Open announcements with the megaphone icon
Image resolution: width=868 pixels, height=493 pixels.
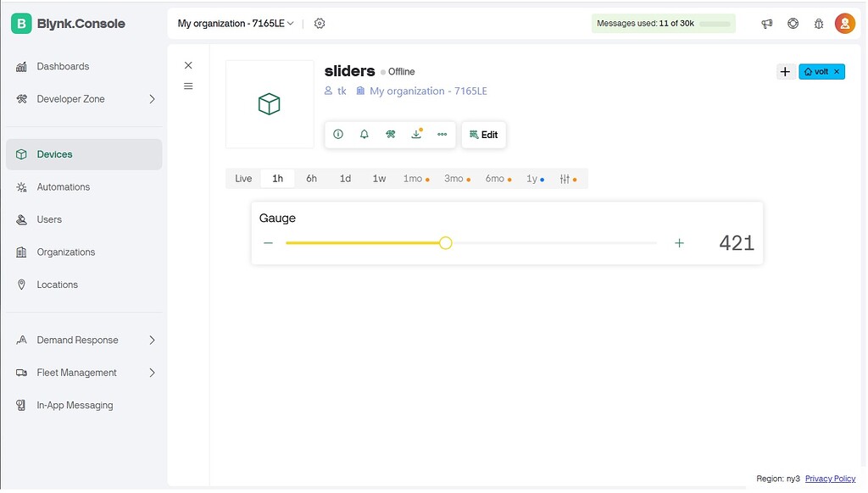[767, 23]
